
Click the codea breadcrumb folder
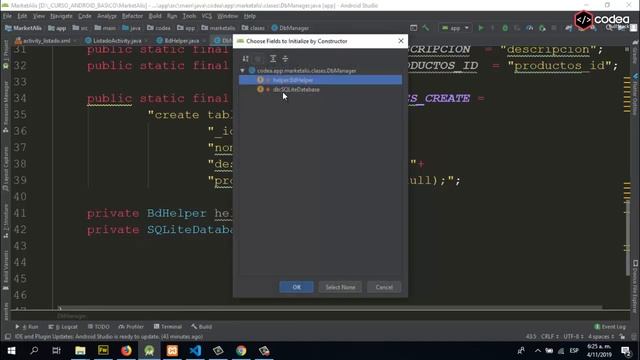click(159, 28)
